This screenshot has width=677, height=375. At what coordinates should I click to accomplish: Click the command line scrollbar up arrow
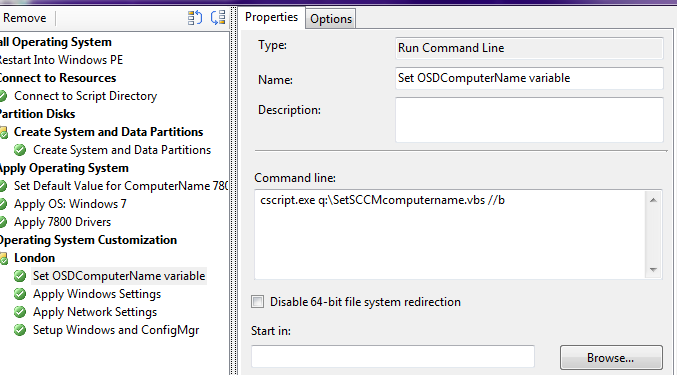(x=653, y=200)
